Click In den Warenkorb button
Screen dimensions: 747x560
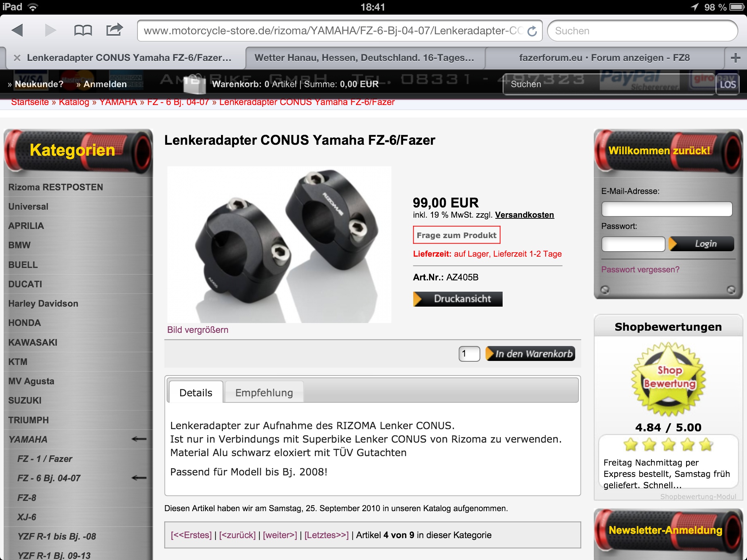[x=530, y=354]
